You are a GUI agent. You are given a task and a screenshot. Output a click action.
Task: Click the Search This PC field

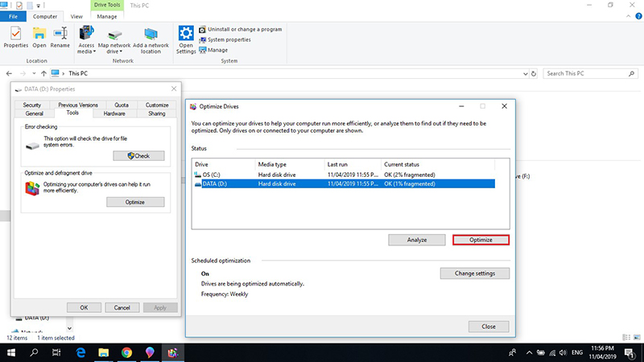588,73
